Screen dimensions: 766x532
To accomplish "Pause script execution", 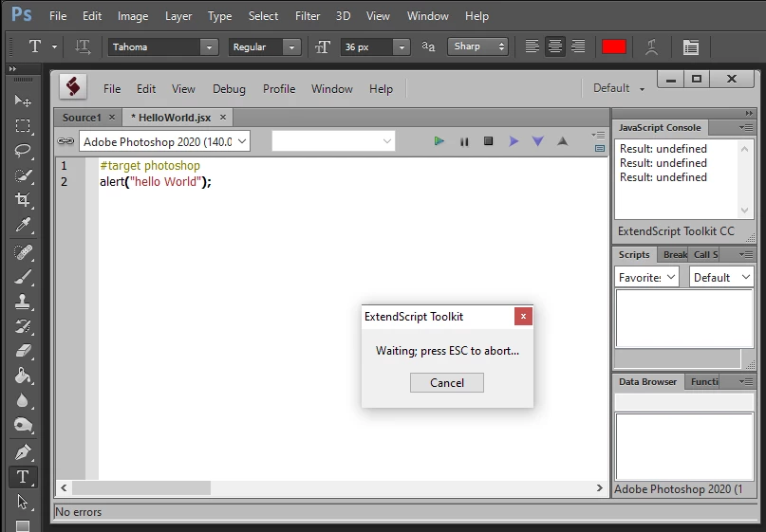I will (464, 141).
